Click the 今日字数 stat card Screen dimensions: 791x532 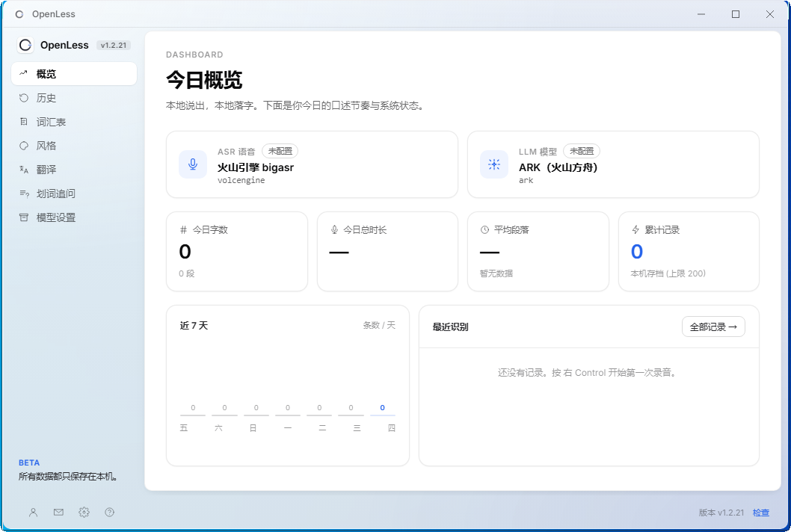tap(237, 252)
